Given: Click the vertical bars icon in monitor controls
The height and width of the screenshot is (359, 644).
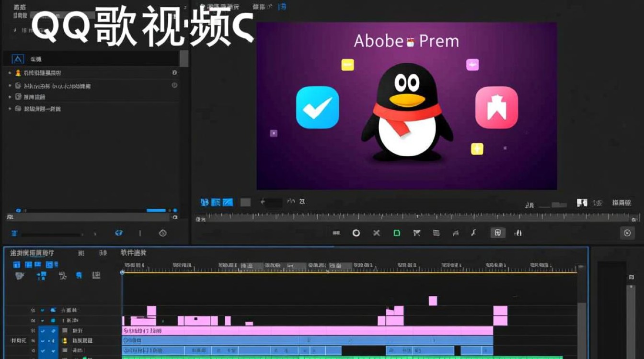Looking at the screenshot, I should point(518,233).
